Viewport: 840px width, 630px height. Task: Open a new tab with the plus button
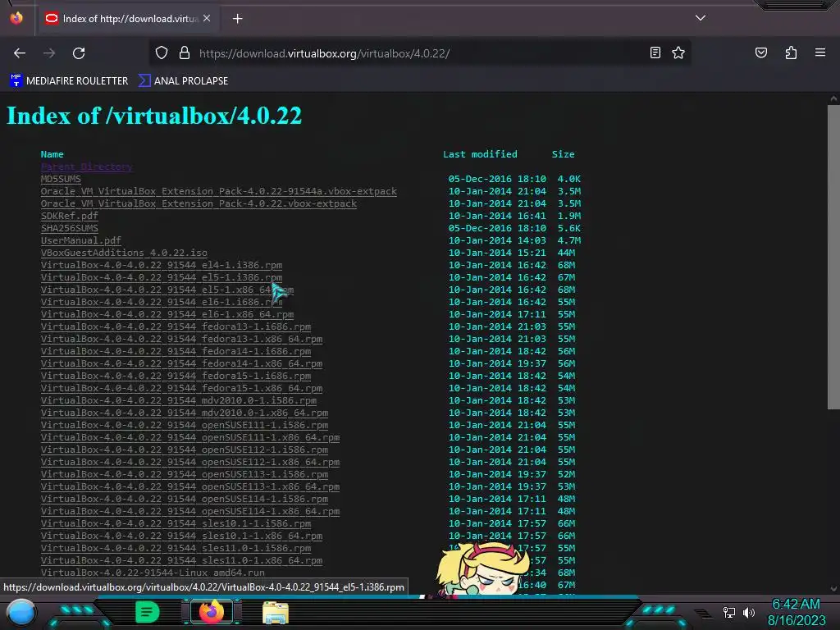point(237,19)
